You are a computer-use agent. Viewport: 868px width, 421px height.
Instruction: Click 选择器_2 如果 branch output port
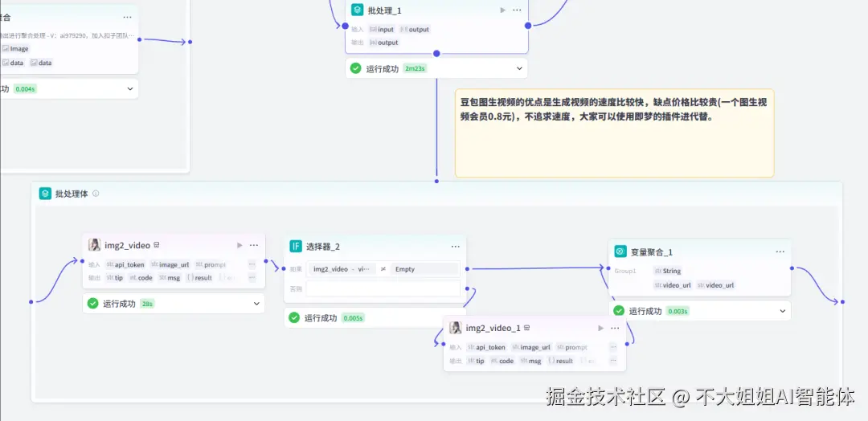tap(468, 269)
